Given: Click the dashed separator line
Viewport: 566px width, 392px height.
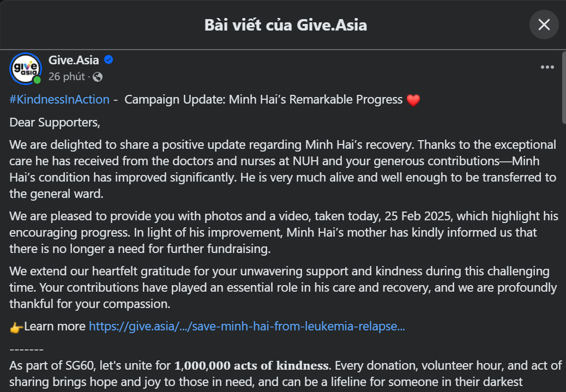Looking at the screenshot, I should 26,349.
